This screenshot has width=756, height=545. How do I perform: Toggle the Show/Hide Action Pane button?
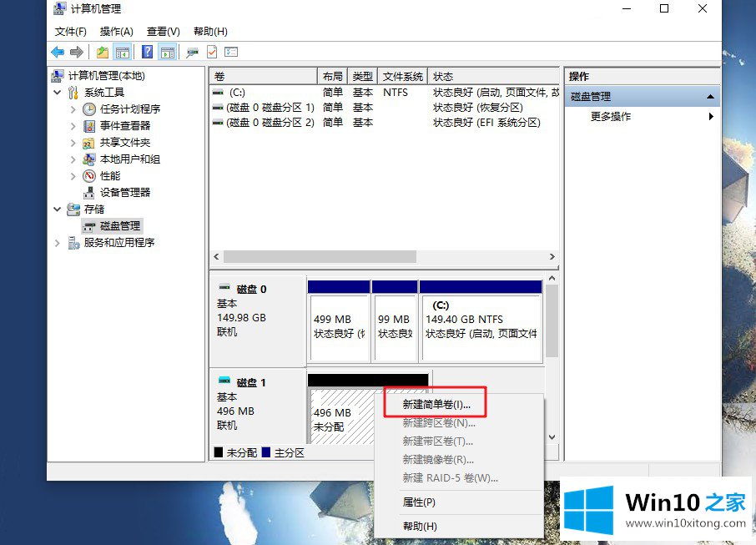[x=168, y=52]
